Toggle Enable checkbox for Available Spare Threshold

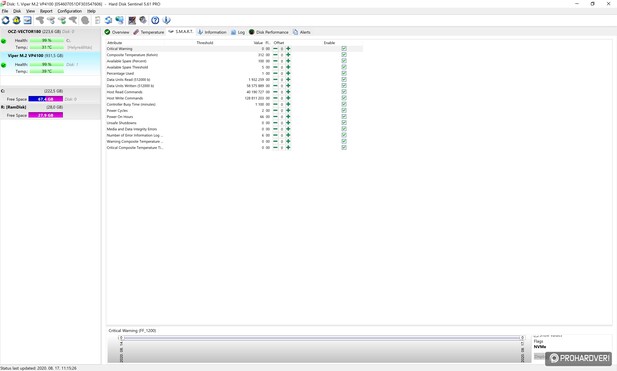(344, 67)
